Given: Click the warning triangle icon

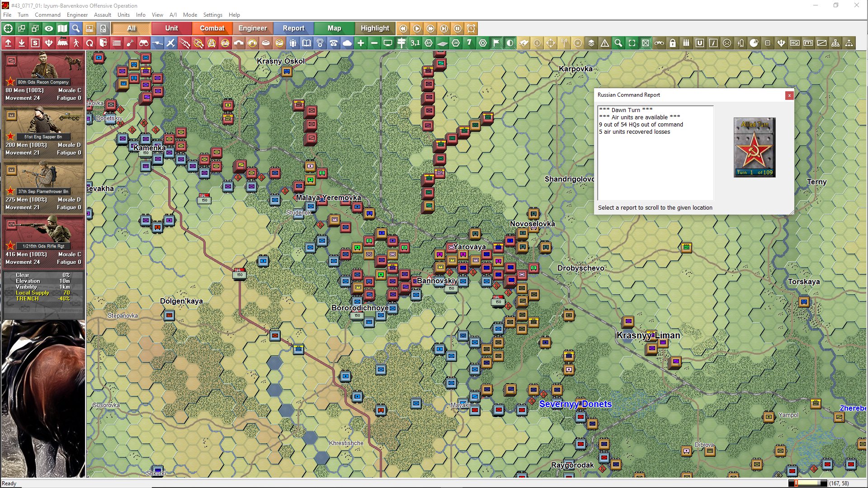Looking at the screenshot, I should [605, 43].
